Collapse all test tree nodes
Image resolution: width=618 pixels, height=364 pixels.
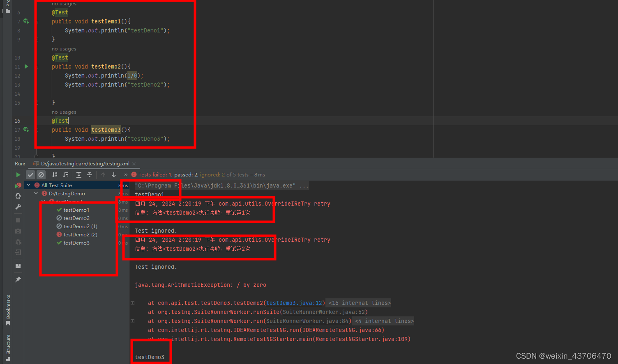(x=90, y=175)
